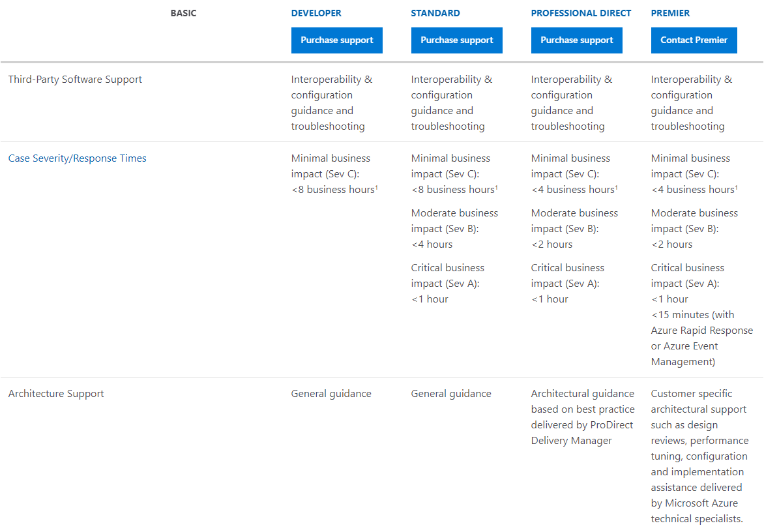This screenshot has height=532, width=764.
Task: Click Purchase support under PROFESSIONAL DIRECT
Action: click(576, 40)
